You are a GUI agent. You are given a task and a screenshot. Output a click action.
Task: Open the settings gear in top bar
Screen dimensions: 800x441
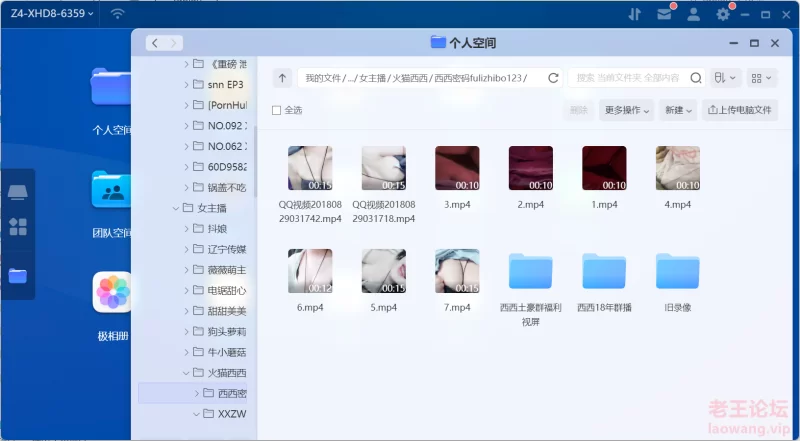click(723, 14)
